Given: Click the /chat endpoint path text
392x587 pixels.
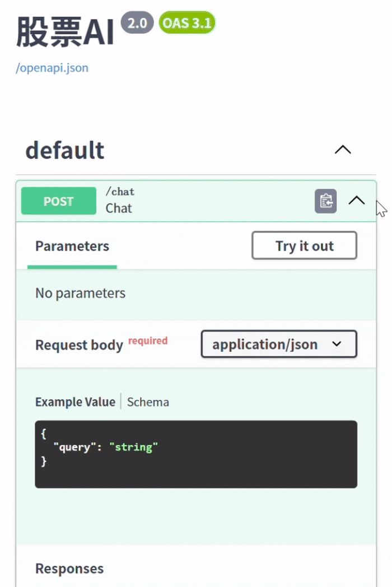Looking at the screenshot, I should (x=120, y=192).
